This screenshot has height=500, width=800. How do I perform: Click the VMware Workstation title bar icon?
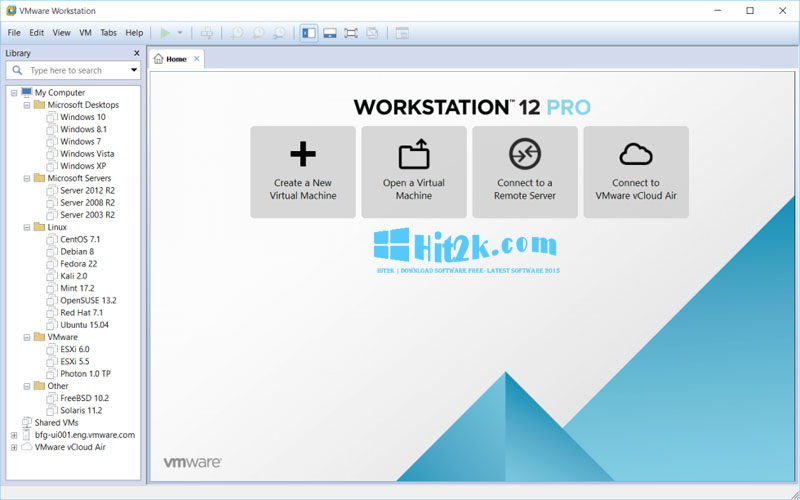pyautogui.click(x=11, y=10)
